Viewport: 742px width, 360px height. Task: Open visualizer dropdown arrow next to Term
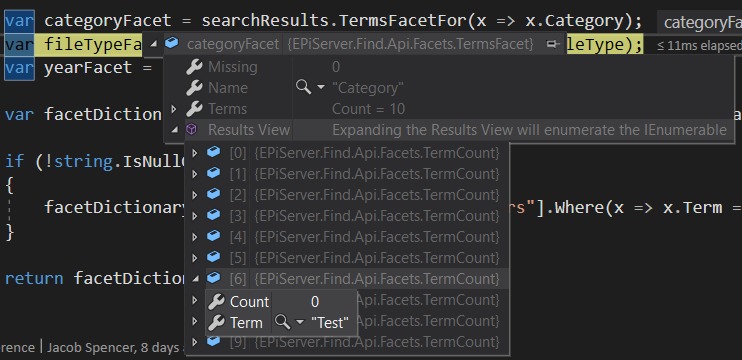(x=300, y=323)
